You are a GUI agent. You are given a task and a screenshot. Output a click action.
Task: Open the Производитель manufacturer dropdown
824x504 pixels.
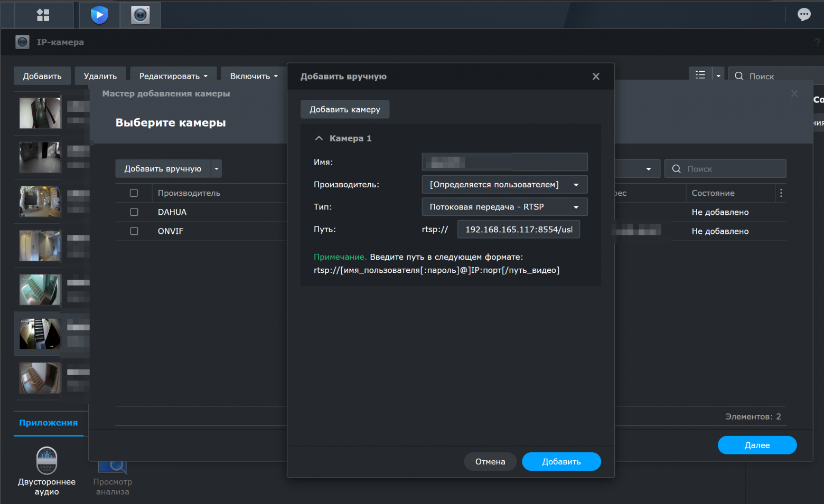[504, 185]
